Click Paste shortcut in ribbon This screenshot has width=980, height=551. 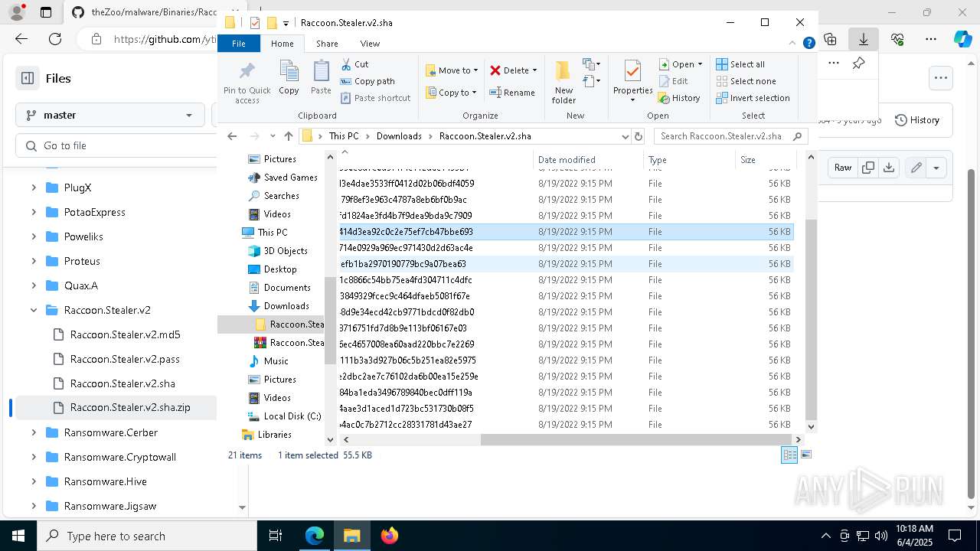pos(375,98)
